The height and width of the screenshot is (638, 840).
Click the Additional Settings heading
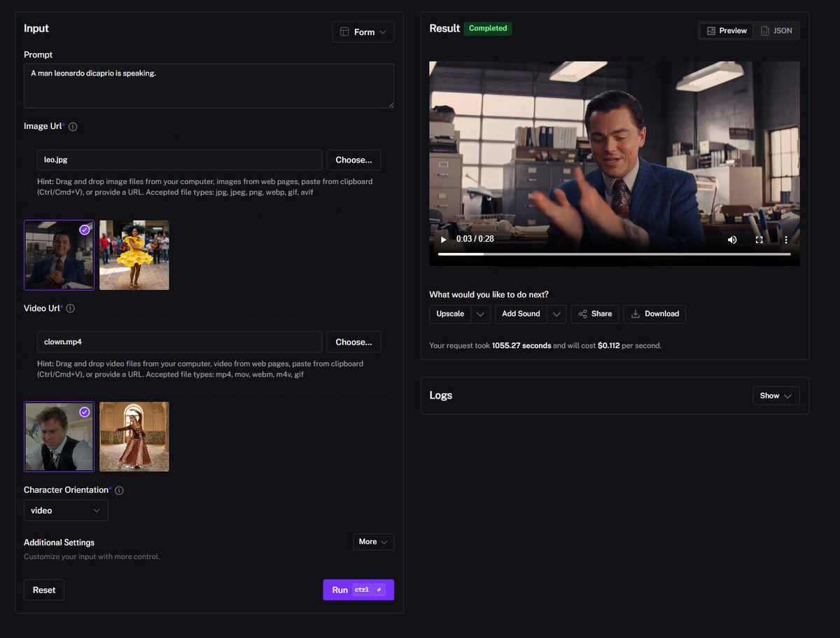(59, 543)
